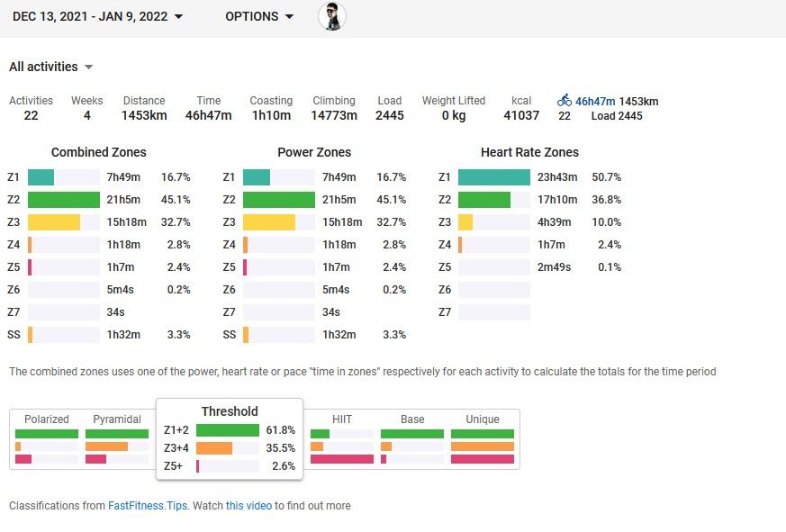The height and width of the screenshot is (532, 786).
Task: Click the 46h47m cycling summary link
Action: point(595,101)
